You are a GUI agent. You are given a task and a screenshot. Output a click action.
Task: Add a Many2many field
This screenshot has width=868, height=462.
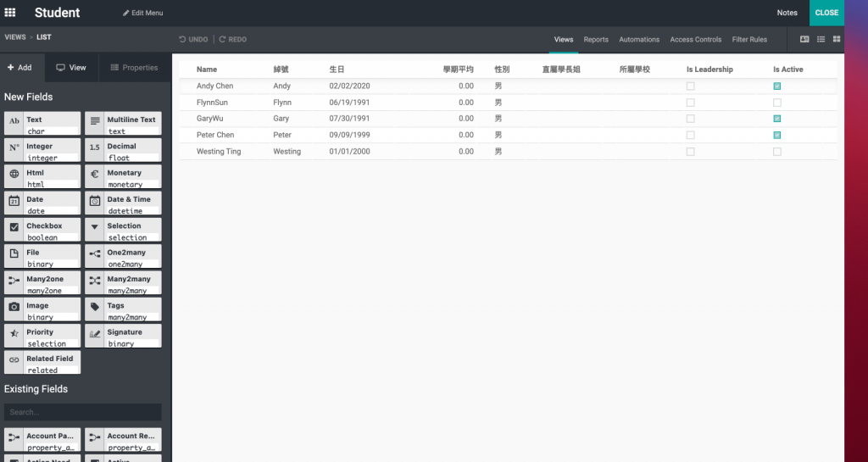123,283
